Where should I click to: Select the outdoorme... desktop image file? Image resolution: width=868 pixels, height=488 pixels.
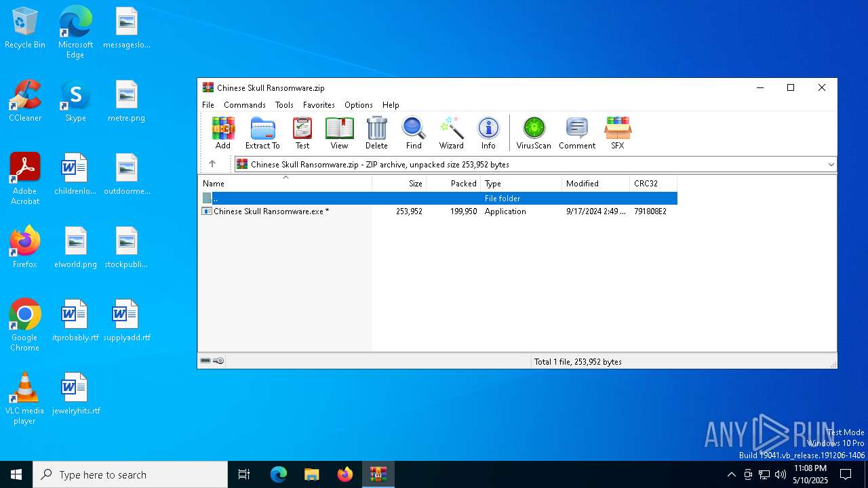[127, 175]
